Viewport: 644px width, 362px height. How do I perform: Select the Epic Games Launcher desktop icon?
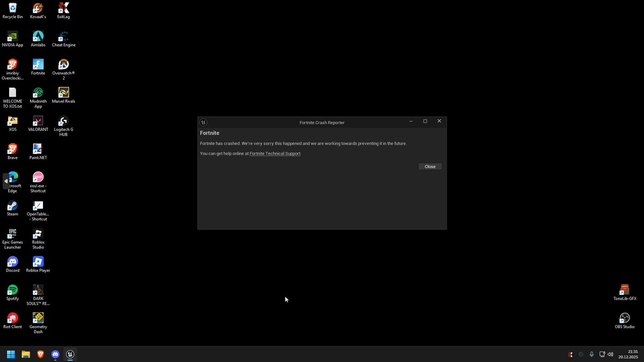[12, 239]
